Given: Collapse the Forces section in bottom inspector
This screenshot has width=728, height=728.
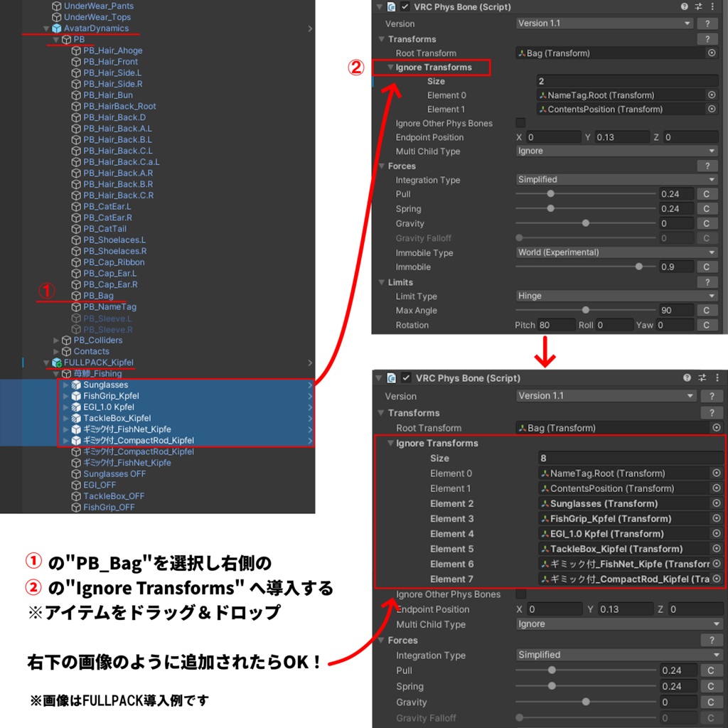Looking at the screenshot, I should point(381,640).
